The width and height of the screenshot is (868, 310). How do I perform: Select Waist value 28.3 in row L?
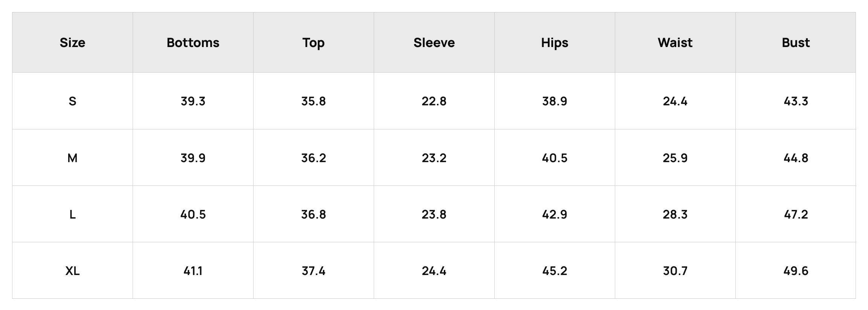click(675, 214)
